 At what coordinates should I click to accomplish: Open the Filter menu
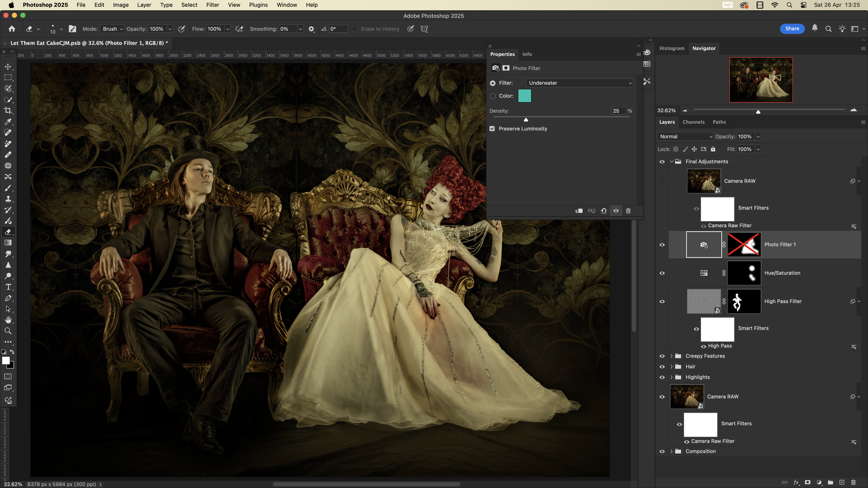(x=212, y=5)
